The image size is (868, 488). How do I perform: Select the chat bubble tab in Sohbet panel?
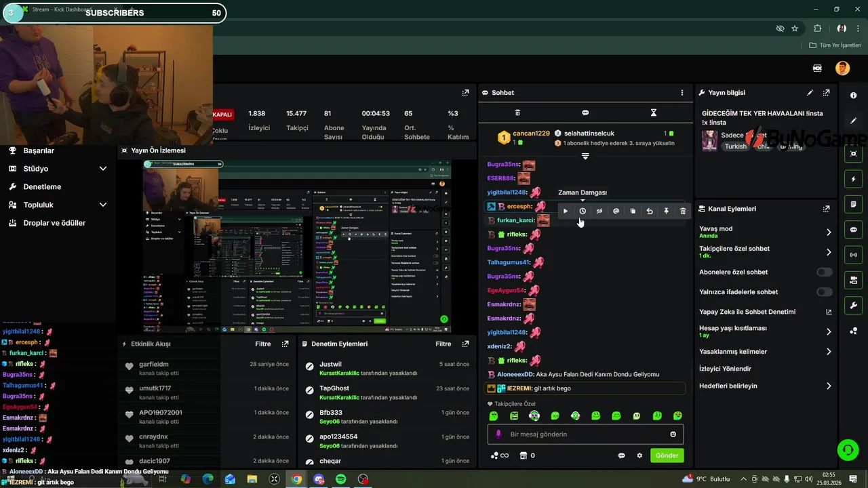[x=585, y=113]
